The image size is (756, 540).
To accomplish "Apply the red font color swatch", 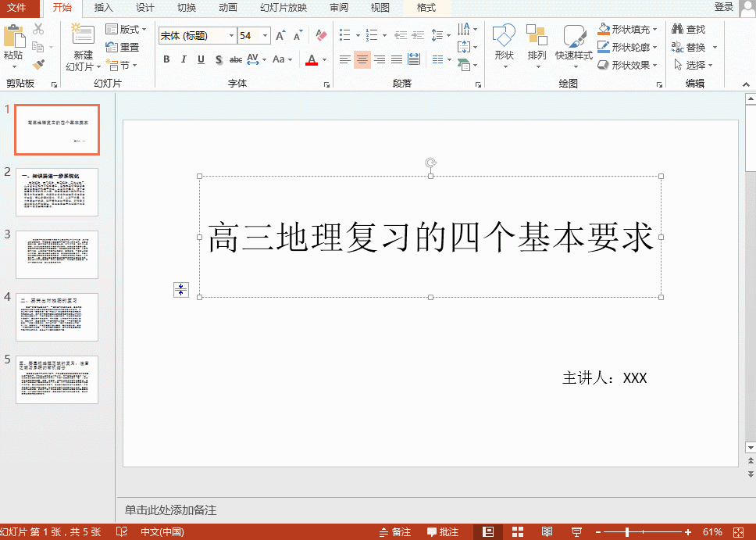I will pos(312,59).
